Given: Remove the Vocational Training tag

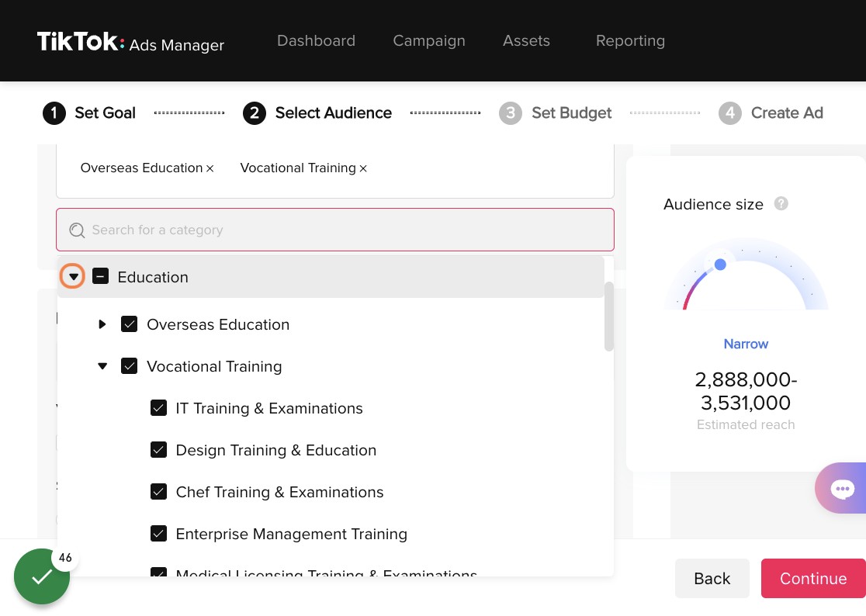Looking at the screenshot, I should [363, 168].
